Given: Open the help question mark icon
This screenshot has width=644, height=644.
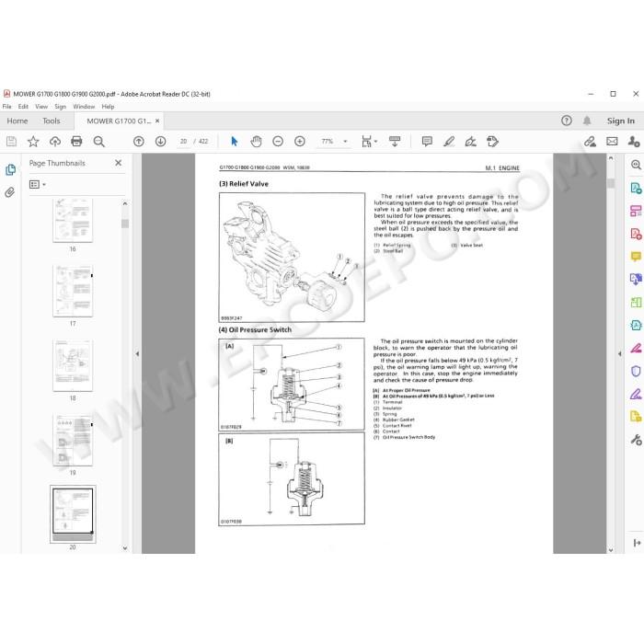Looking at the screenshot, I should (567, 121).
